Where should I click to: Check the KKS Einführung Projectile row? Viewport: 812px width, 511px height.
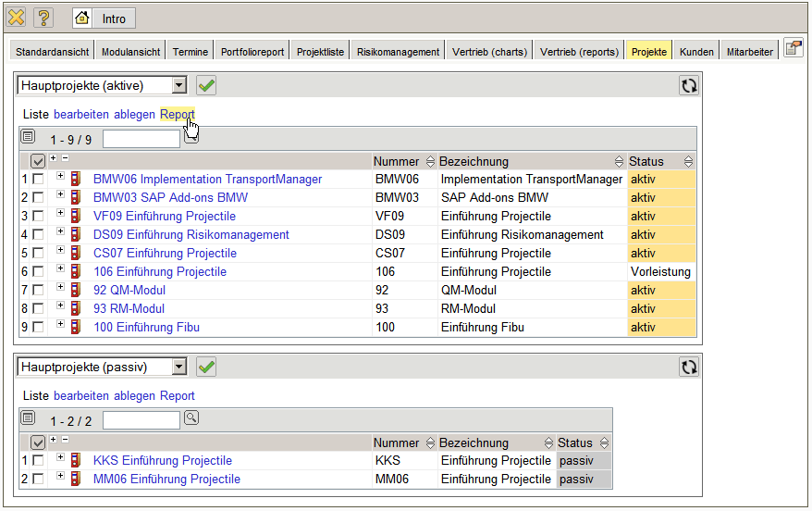click(38, 461)
